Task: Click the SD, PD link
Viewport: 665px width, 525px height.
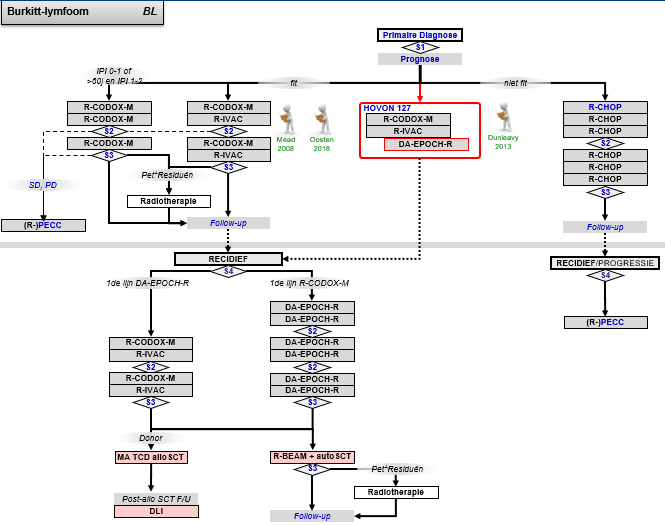Action: point(42,185)
